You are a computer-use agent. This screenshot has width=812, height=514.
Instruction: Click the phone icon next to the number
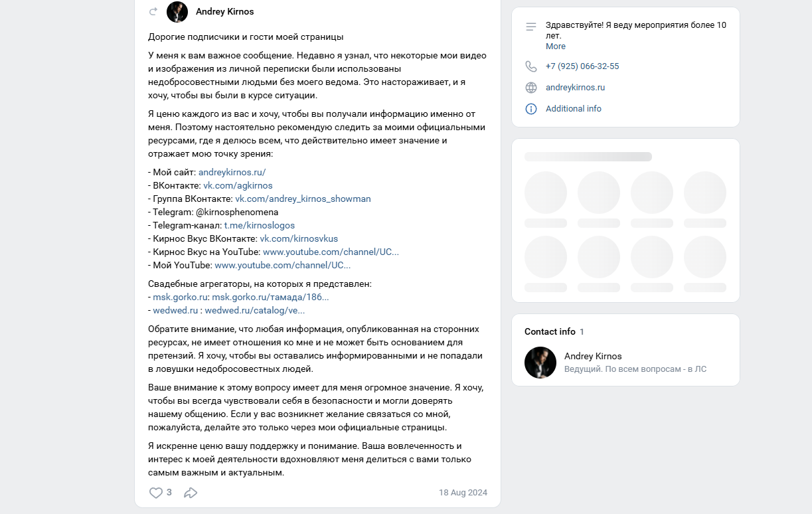click(x=530, y=66)
